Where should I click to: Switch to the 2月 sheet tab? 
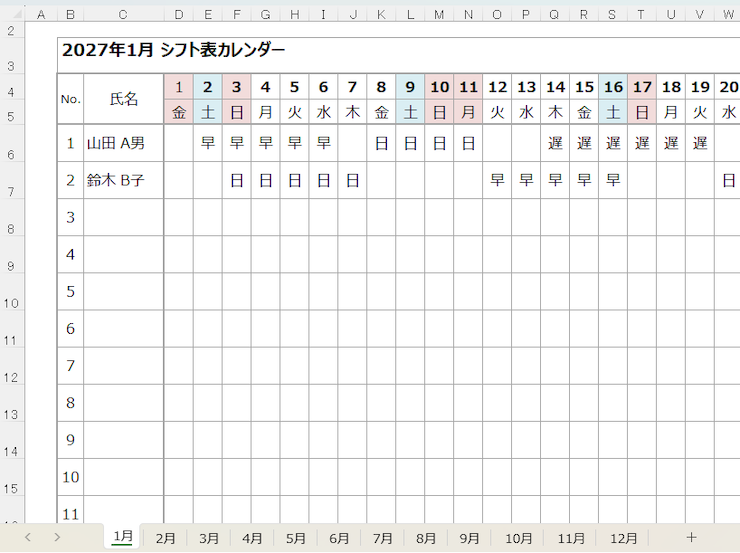pos(166,538)
